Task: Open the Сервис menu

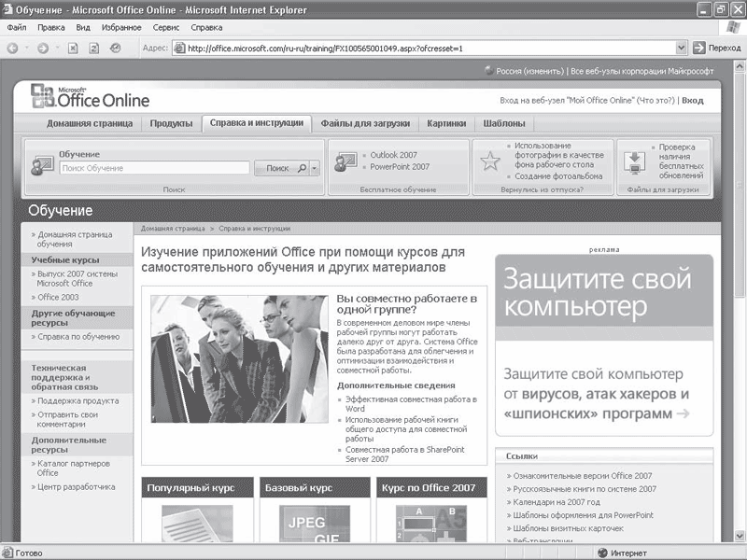Action: point(166,28)
